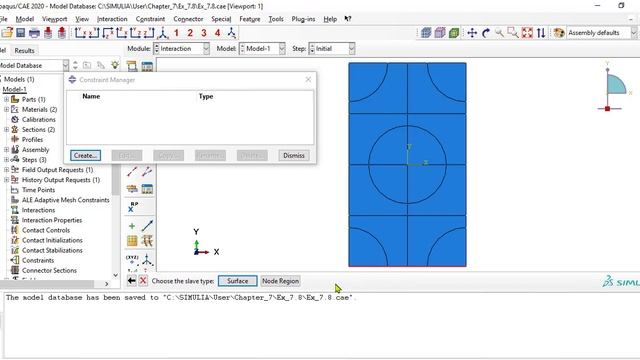Open the Interaction Manager in toolbox
This screenshot has width=640, height=360.
click(x=147, y=66)
